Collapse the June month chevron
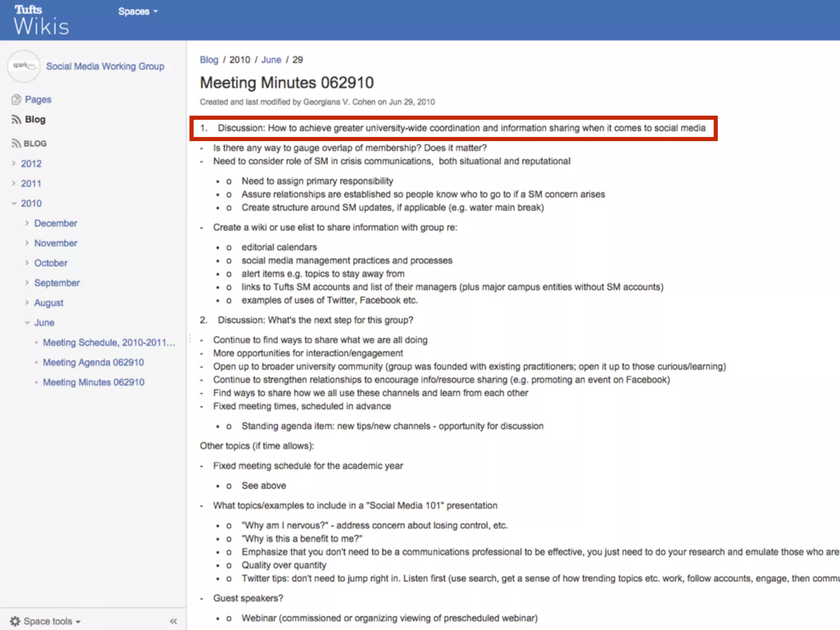840x630 pixels. (x=27, y=323)
